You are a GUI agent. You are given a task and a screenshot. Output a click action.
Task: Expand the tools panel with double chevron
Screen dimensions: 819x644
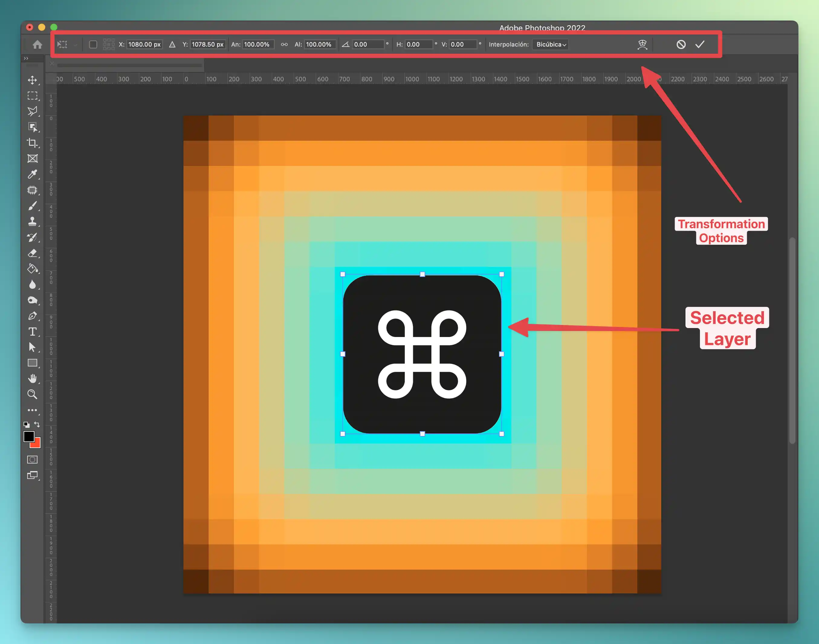click(x=26, y=58)
